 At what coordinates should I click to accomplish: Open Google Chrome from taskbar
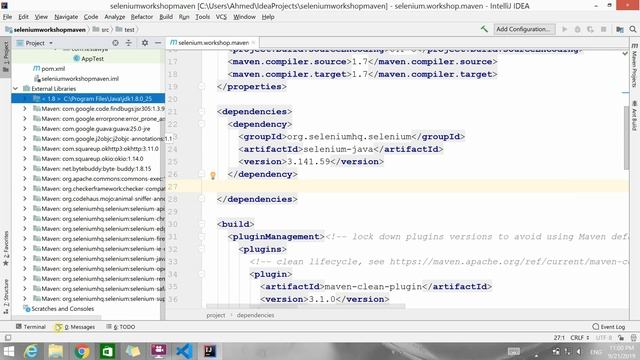coord(82,351)
